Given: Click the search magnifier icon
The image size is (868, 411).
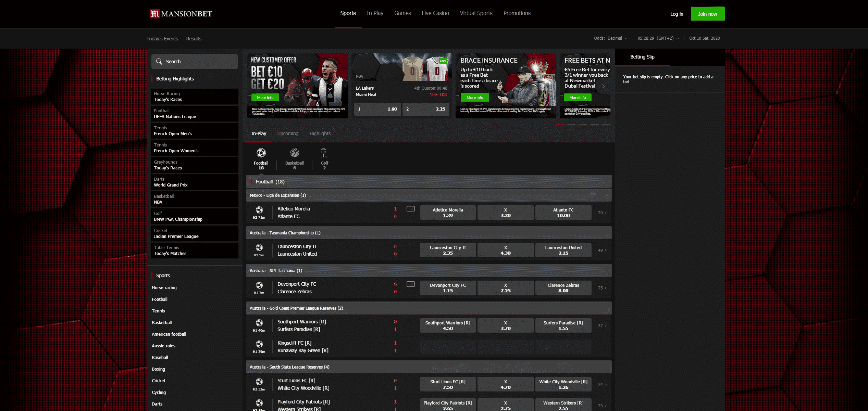Looking at the screenshot, I should pos(159,62).
